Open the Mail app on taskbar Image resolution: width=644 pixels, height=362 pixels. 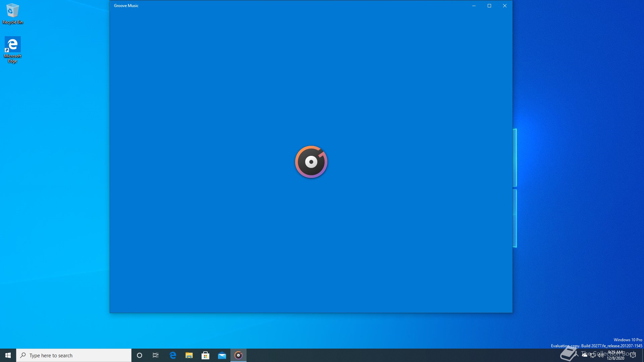pyautogui.click(x=222, y=355)
